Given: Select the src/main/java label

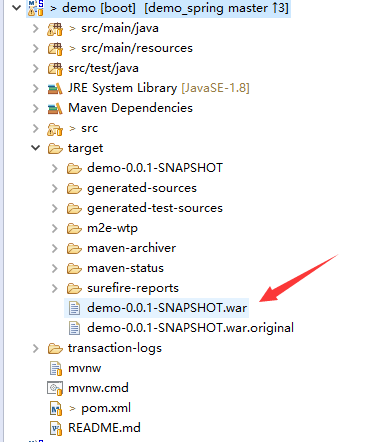Looking at the screenshot, I should point(120,28).
